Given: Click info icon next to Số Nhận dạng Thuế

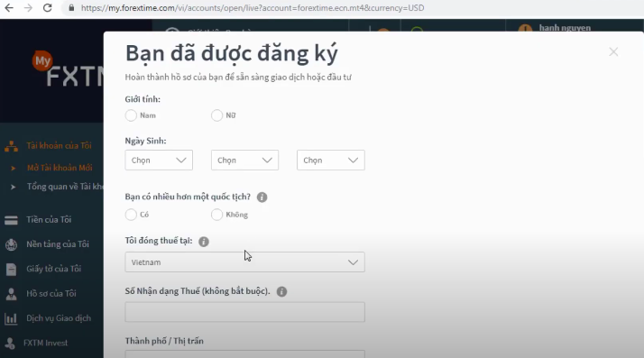Looking at the screenshot, I should click(281, 291).
